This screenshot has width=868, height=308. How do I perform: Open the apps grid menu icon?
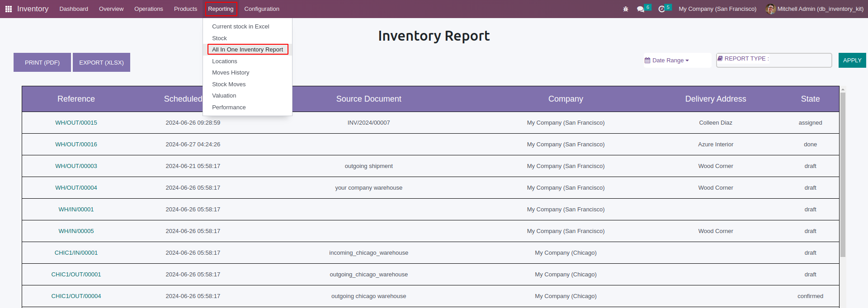pos(8,9)
